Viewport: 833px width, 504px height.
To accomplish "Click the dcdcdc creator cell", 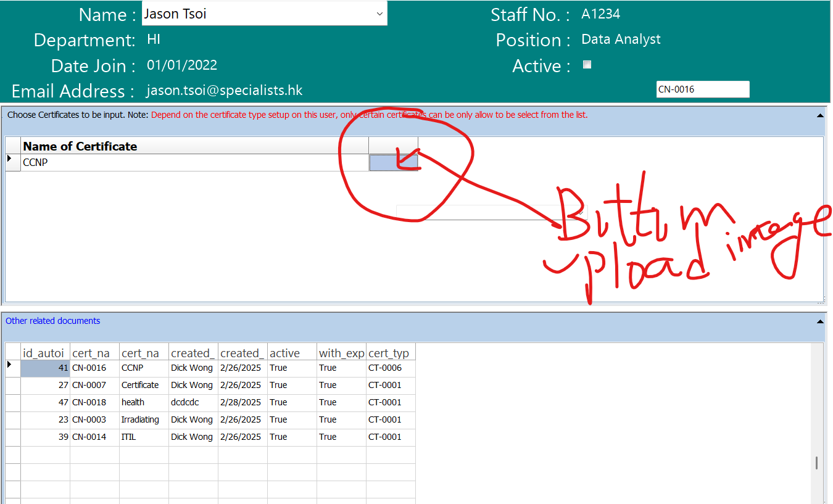I will click(193, 403).
